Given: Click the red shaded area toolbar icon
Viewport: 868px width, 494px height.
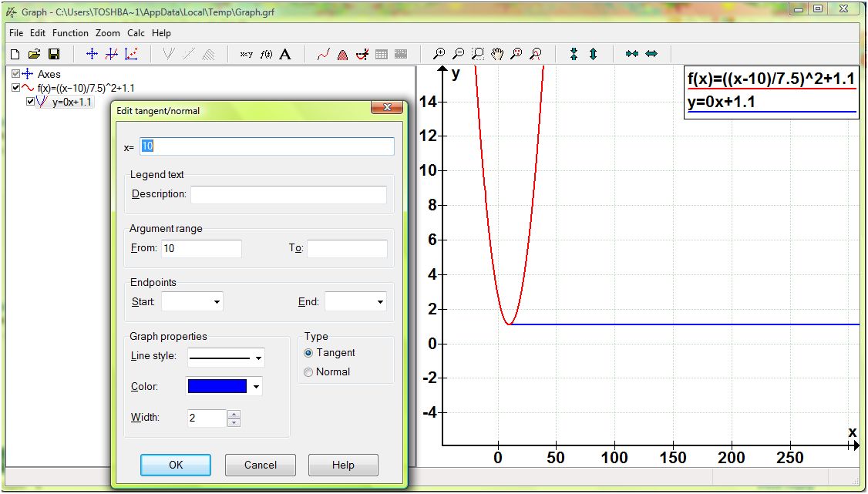Looking at the screenshot, I should [x=343, y=54].
